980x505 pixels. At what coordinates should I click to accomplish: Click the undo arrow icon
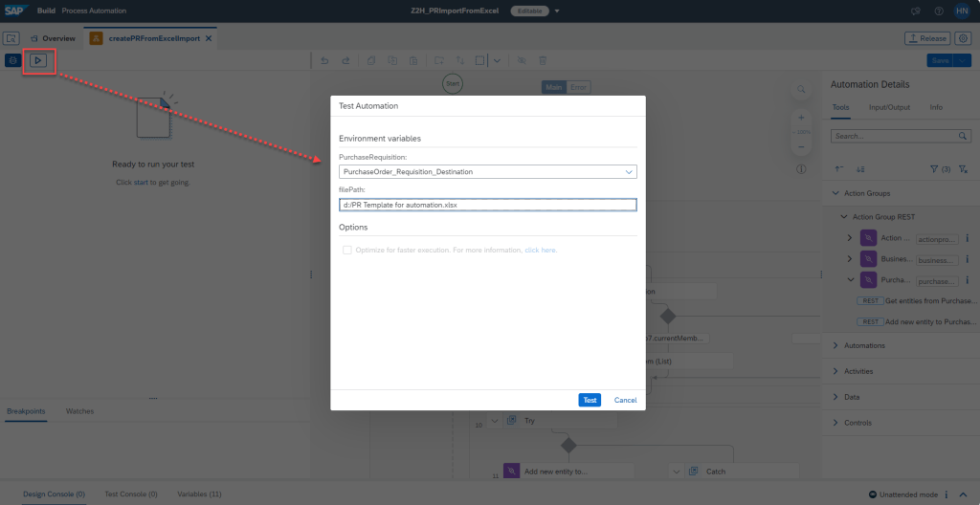tap(325, 60)
